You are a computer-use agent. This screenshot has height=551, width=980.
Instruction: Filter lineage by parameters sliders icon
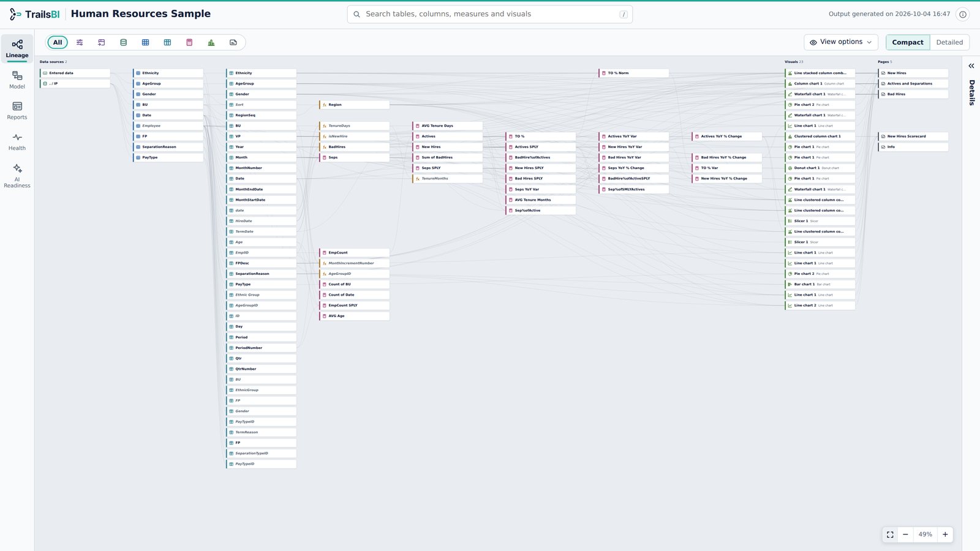(80, 42)
